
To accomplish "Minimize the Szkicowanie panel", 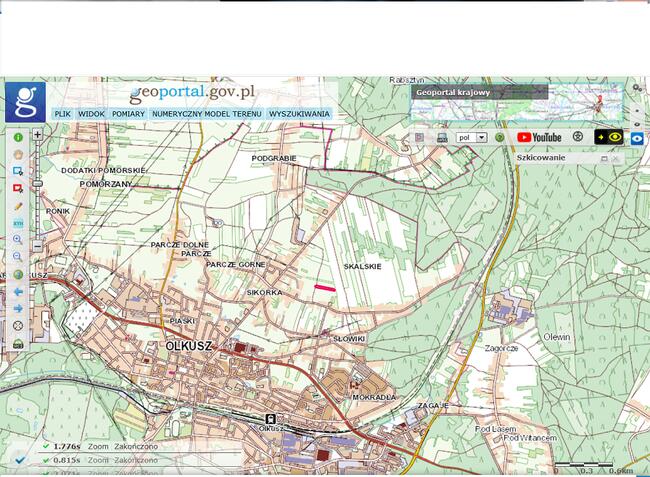I will pos(604,158).
